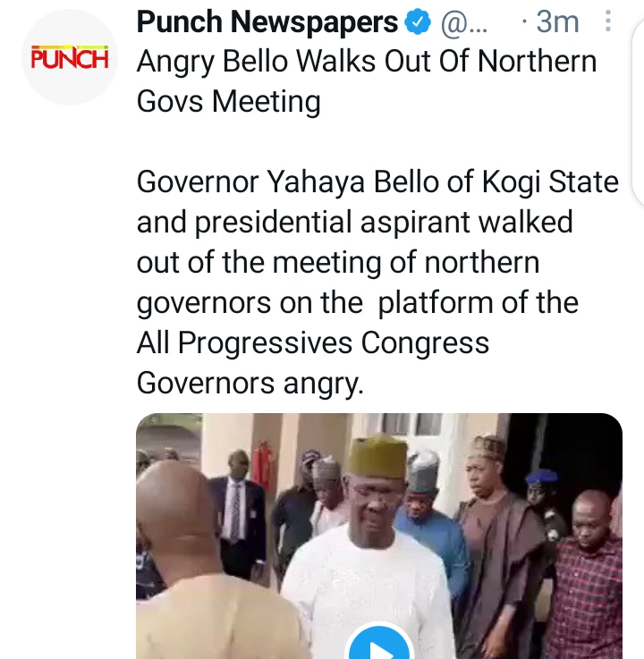Play the video with the blue play button
The width and height of the screenshot is (644, 659).
[378, 646]
